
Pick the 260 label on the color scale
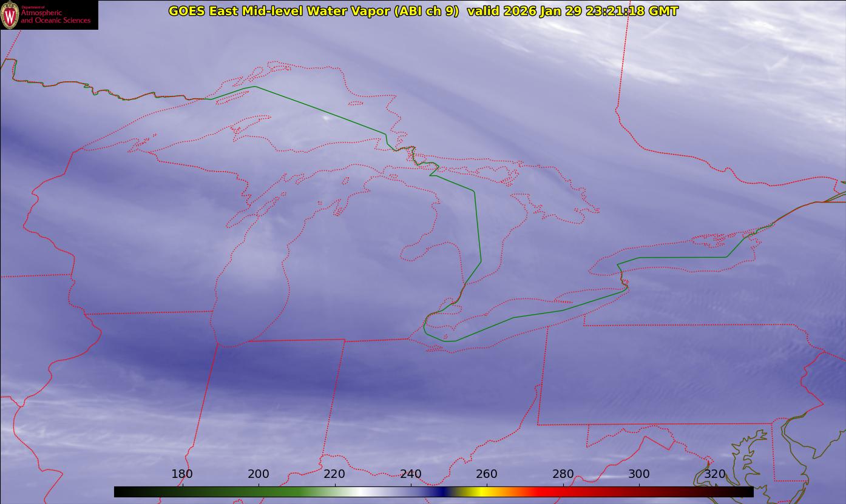487,474
